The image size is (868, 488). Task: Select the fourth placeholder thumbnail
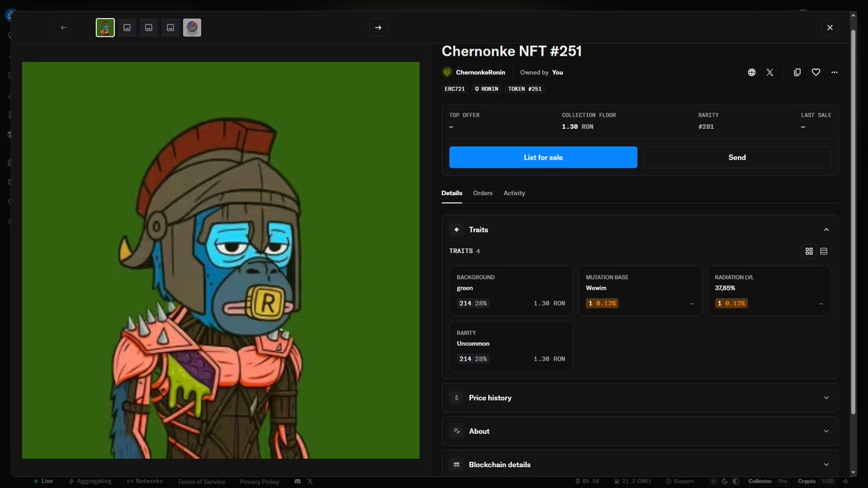coord(171,27)
